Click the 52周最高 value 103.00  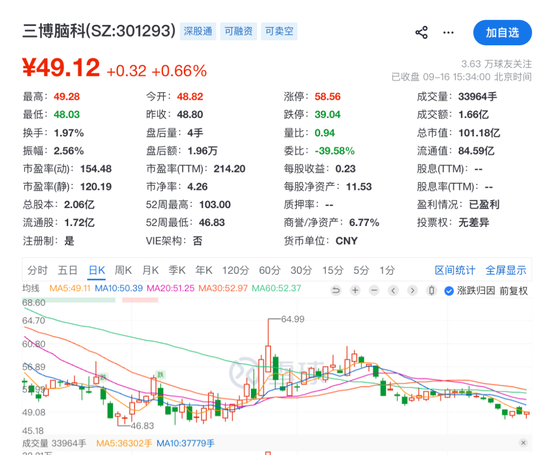coord(215,205)
